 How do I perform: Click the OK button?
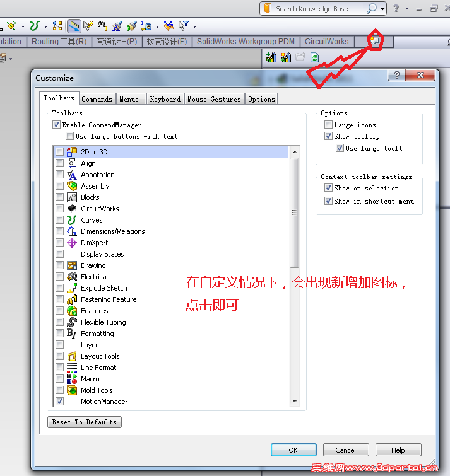[293, 450]
